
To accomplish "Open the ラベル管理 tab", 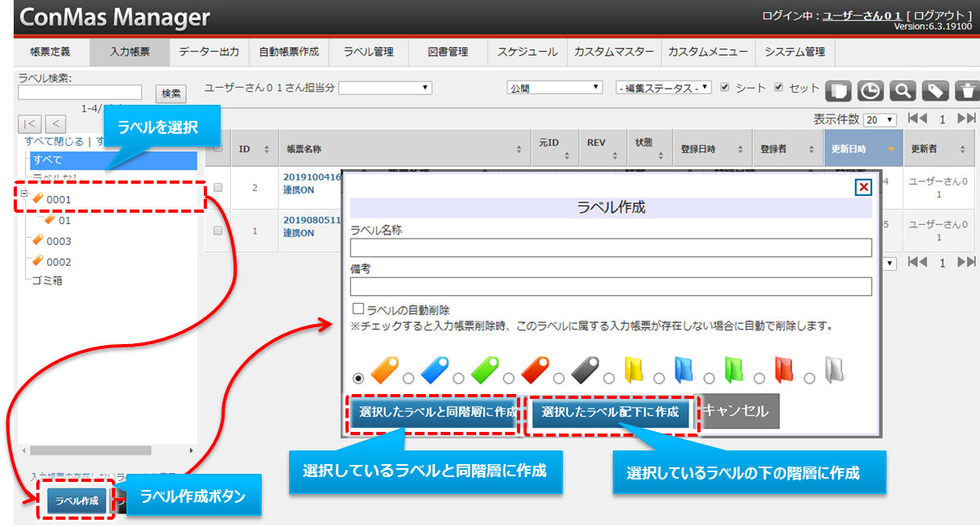I will click(368, 52).
